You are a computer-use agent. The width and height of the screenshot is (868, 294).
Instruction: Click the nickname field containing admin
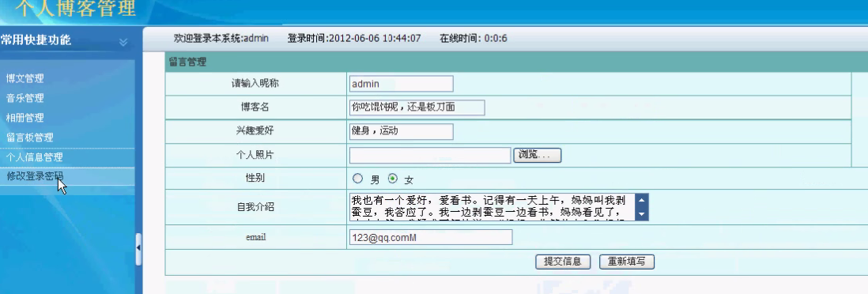[402, 84]
